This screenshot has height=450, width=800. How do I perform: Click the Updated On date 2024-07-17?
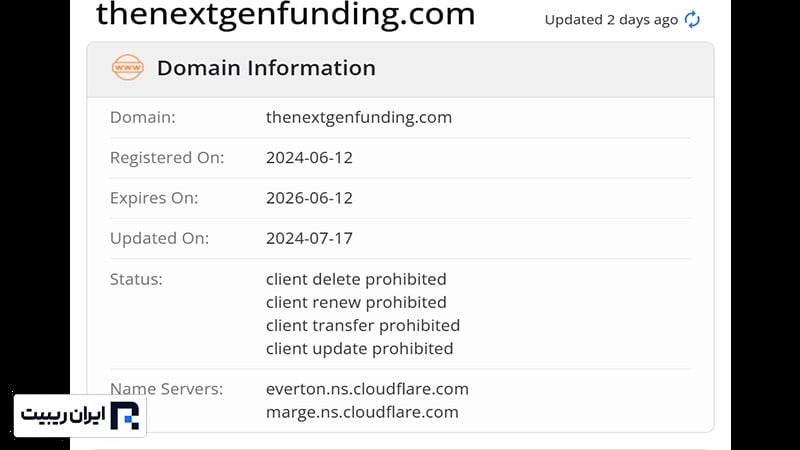coord(309,238)
